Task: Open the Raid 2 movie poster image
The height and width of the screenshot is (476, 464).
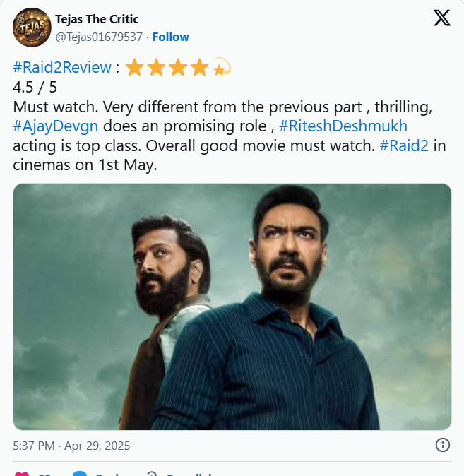Action: [x=232, y=307]
